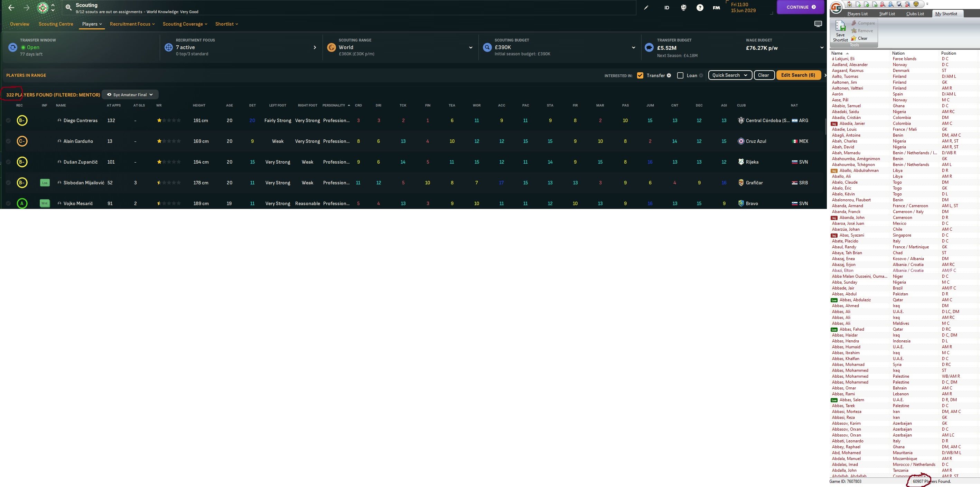This screenshot has height=487, width=980.
Task: Click the gold badge icon in Genie Scout toolbar
Action: (x=916, y=4)
